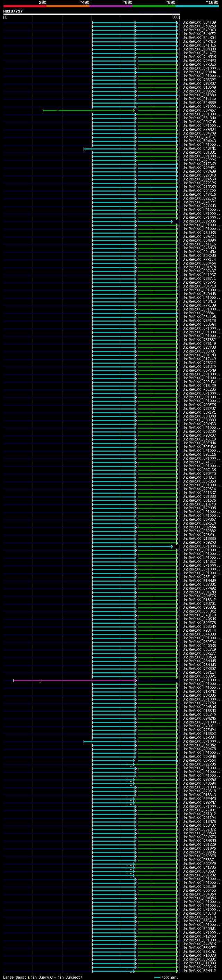Open entry UniRef100_P12458
The image size is (222, 980).
coord(199,936)
